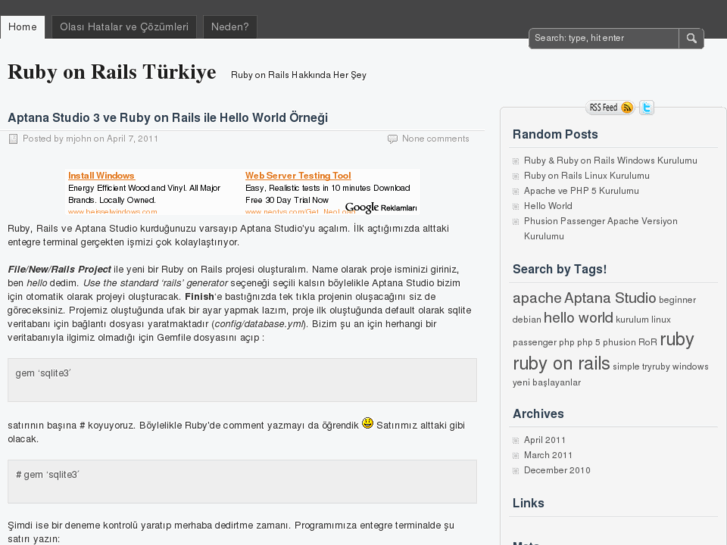This screenshot has width=727, height=545.
Task: Click the Links heading
Action: (x=528, y=503)
